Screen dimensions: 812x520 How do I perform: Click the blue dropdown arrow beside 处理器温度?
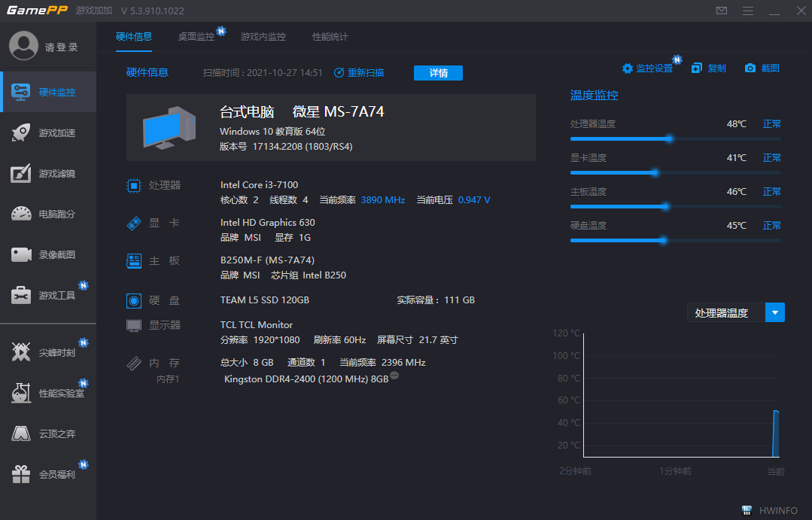tap(774, 313)
